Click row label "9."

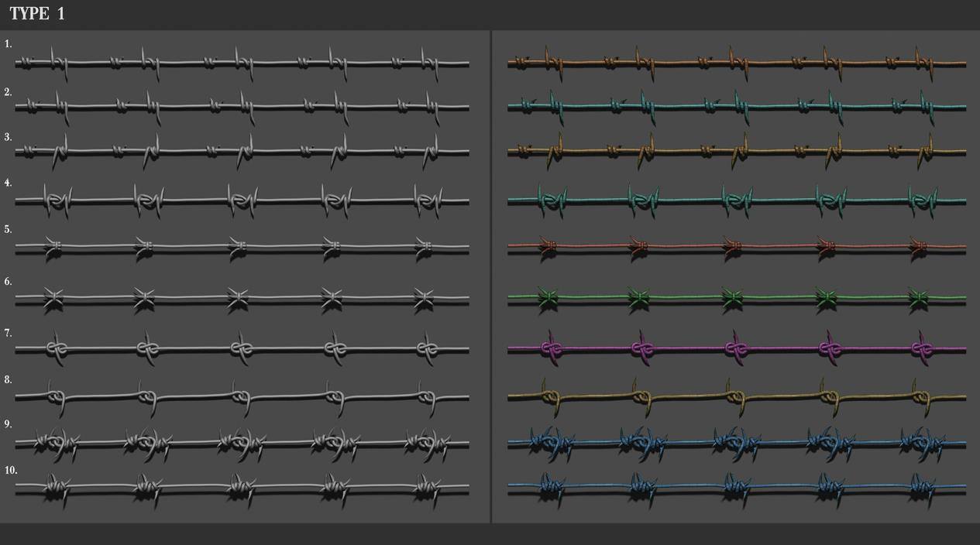pos(8,424)
